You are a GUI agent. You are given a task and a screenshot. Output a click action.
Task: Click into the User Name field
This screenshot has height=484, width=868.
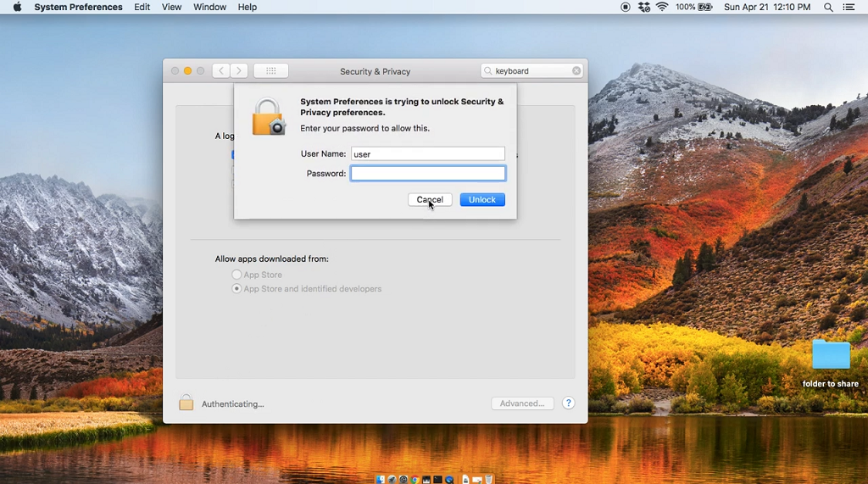pyautogui.click(x=428, y=154)
